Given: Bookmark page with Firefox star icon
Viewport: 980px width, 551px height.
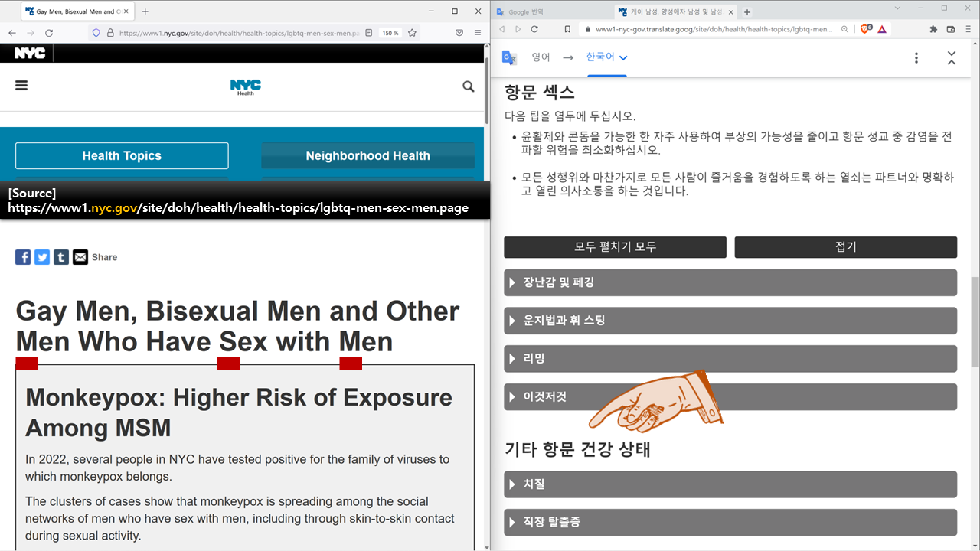Looking at the screenshot, I should click(x=412, y=33).
